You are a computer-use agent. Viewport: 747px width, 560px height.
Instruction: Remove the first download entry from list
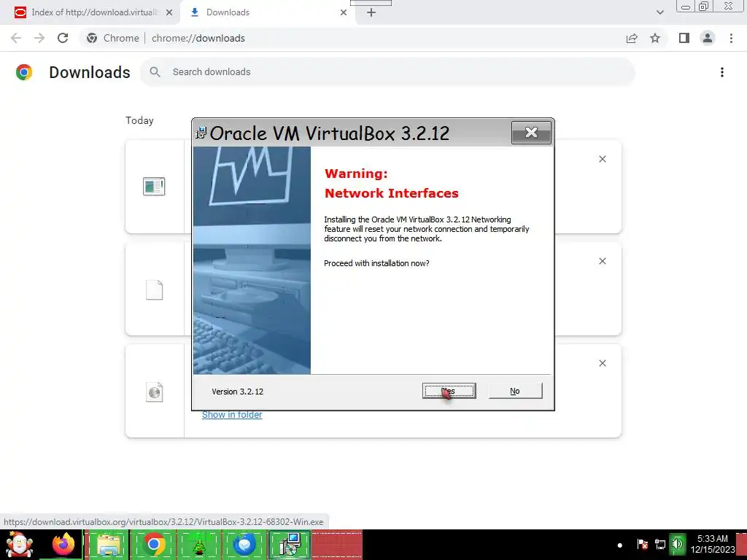click(x=603, y=159)
